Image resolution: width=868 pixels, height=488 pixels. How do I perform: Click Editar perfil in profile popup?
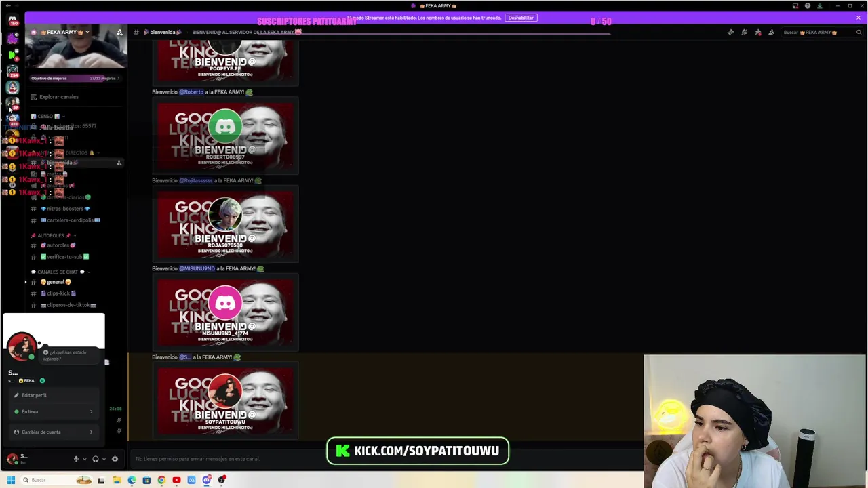tap(54, 395)
